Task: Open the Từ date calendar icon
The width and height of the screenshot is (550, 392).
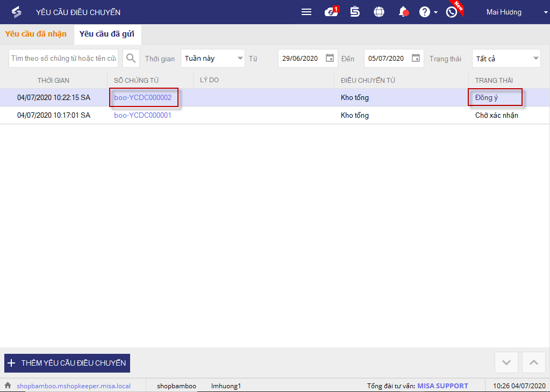Action: [330, 58]
